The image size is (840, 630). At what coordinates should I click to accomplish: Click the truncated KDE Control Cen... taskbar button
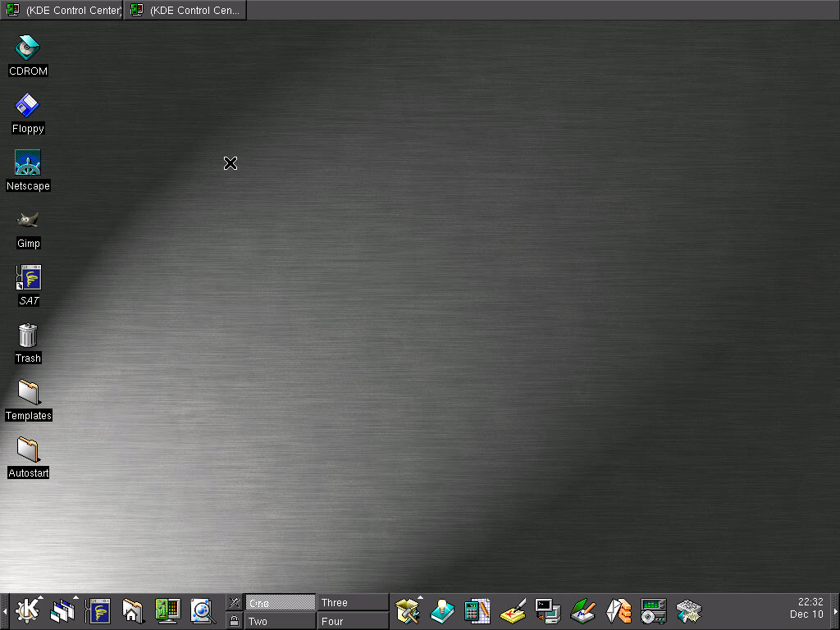pos(185,11)
